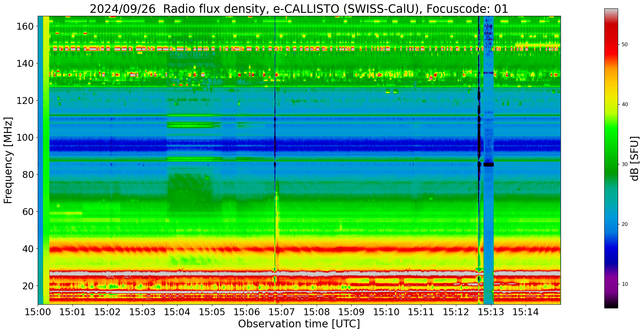This screenshot has width=644, height=333.
Task: Click the 'dB [SFU]' colorbar label
Action: [635, 158]
